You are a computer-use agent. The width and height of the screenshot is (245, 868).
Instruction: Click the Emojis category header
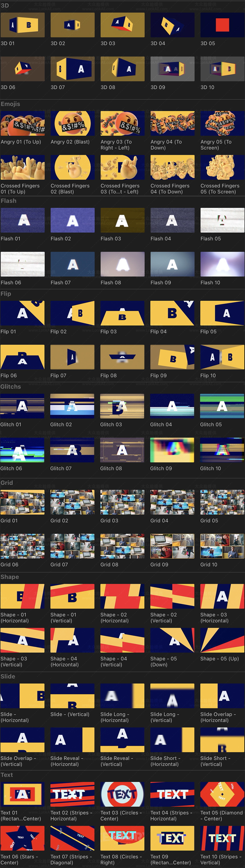[x=10, y=104]
